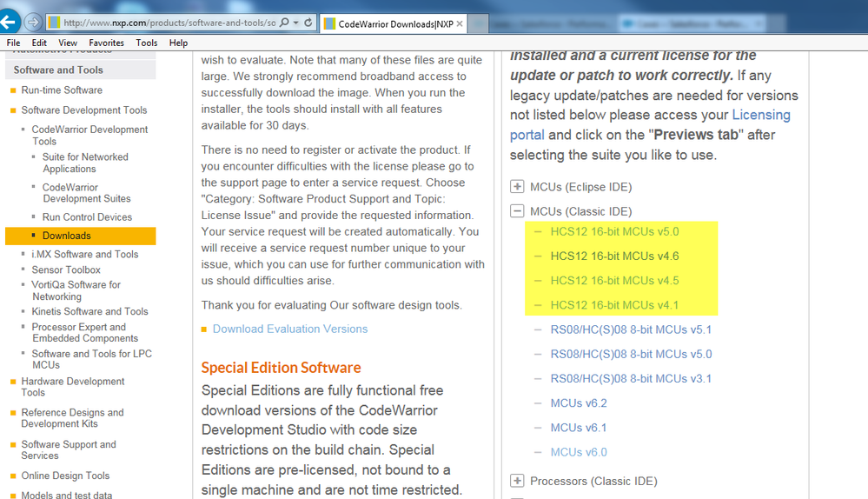This screenshot has width=868, height=499.
Task: Open the address bar dropdown arrow
Action: coord(296,23)
